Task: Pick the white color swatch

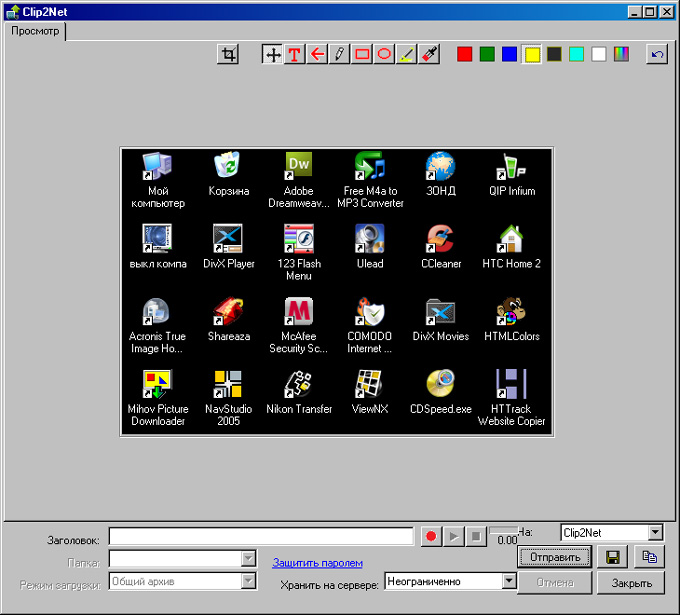Action: [599, 54]
